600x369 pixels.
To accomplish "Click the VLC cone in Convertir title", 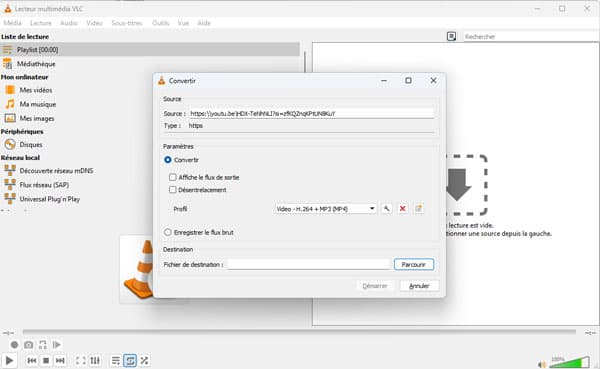I will click(x=161, y=80).
